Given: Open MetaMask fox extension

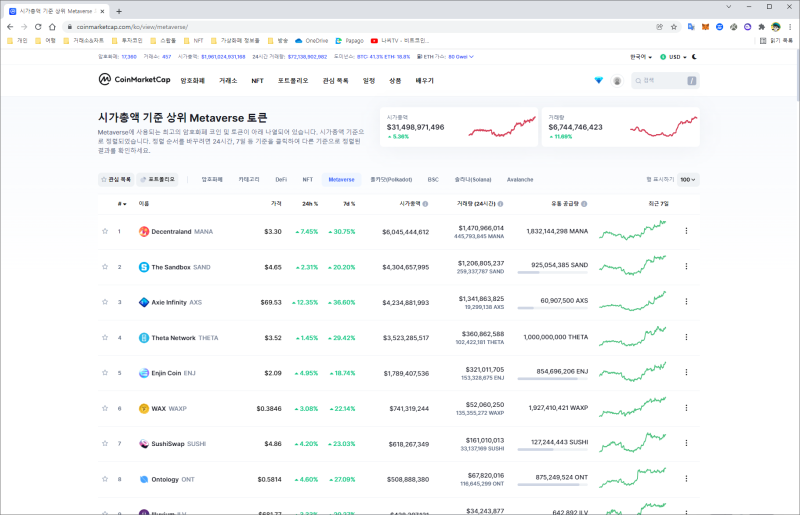Looking at the screenshot, I should click(705, 27).
